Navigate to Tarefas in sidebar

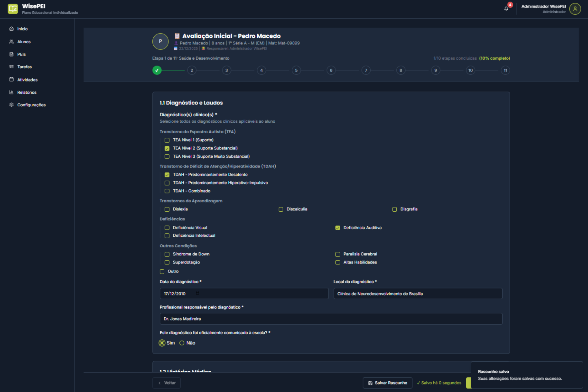tap(24, 67)
